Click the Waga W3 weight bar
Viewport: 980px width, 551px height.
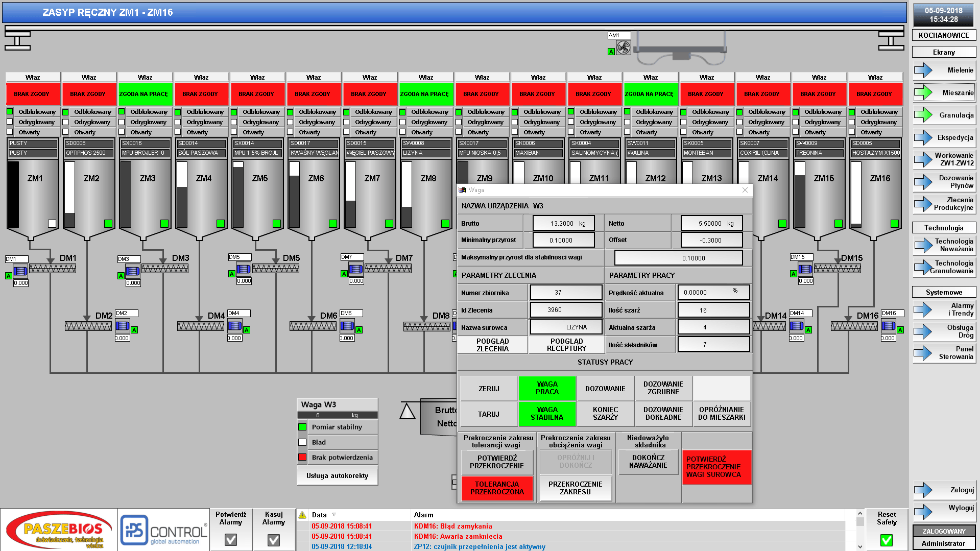338,415
